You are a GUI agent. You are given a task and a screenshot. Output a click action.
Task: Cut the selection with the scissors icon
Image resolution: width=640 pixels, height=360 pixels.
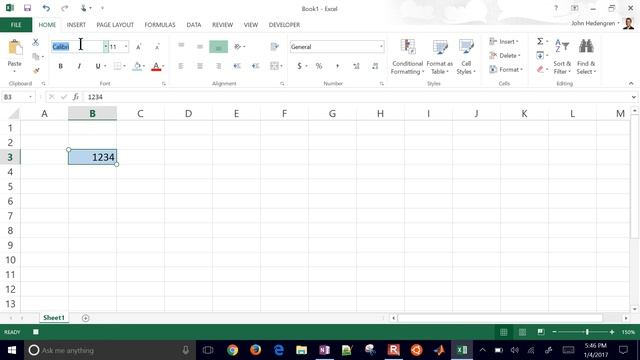[x=36, y=42]
